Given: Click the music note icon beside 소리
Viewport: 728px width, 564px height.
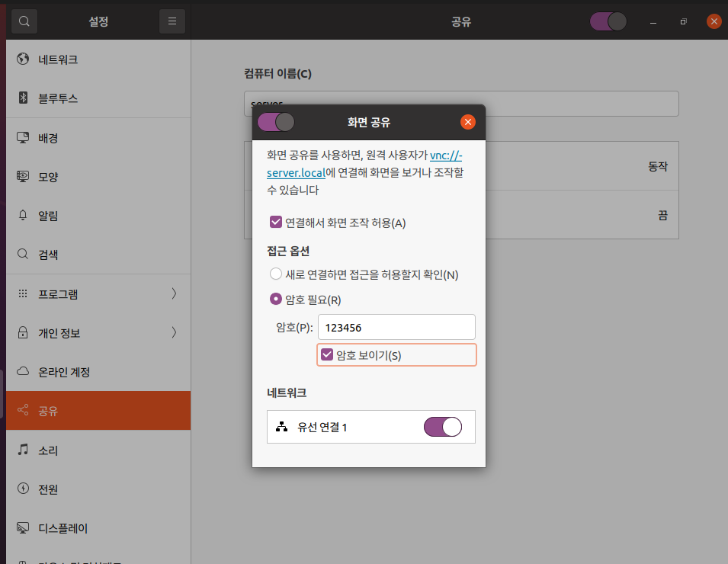Looking at the screenshot, I should click(23, 450).
